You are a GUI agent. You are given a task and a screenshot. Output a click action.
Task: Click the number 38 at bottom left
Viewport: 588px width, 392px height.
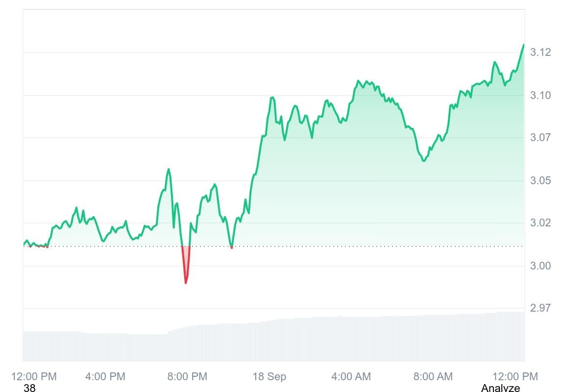click(x=29, y=388)
